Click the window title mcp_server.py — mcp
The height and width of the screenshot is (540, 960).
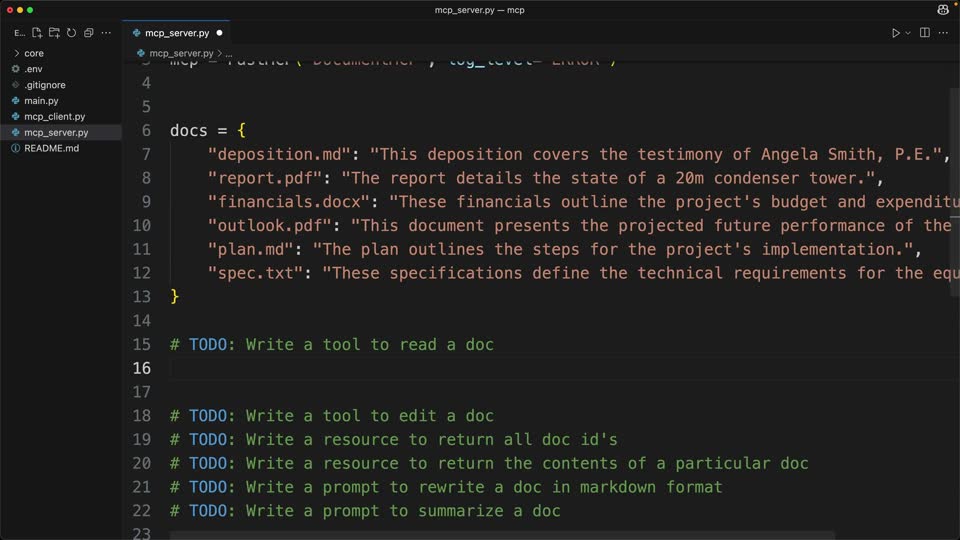pos(479,10)
